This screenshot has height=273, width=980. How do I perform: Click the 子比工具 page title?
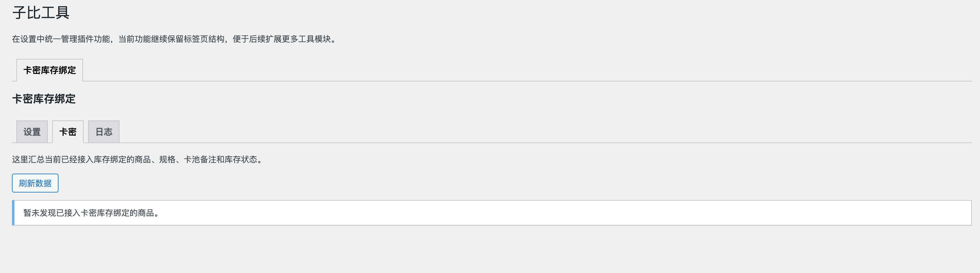(41, 13)
